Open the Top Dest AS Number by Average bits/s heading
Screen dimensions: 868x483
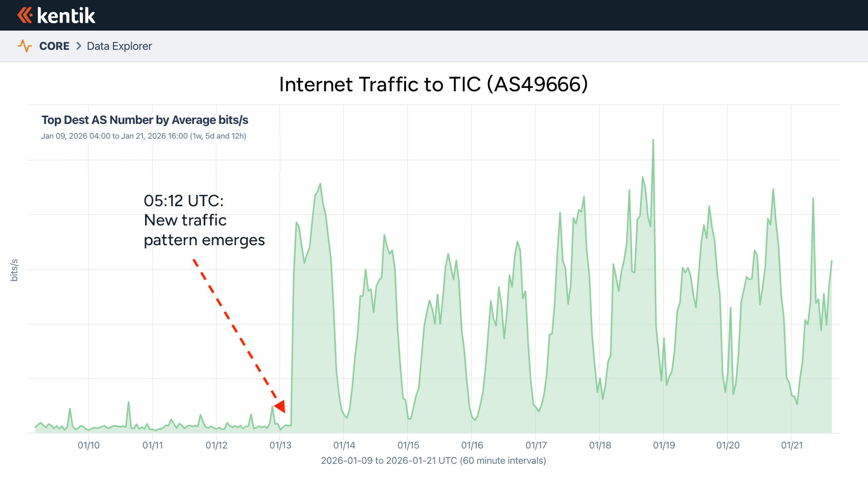tap(145, 119)
